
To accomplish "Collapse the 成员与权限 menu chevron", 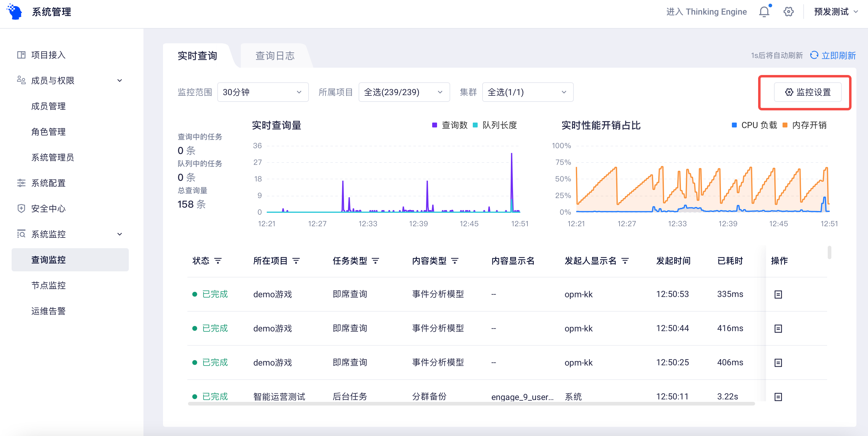I will click(120, 80).
